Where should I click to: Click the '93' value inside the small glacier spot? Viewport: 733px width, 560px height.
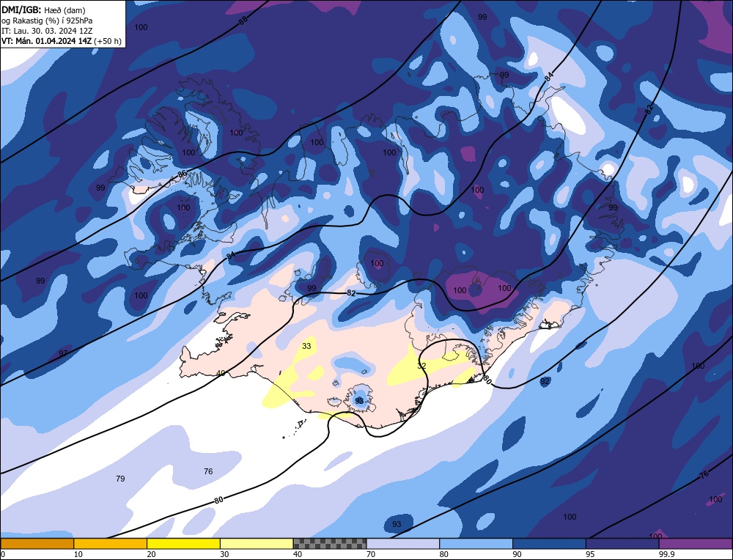click(359, 401)
